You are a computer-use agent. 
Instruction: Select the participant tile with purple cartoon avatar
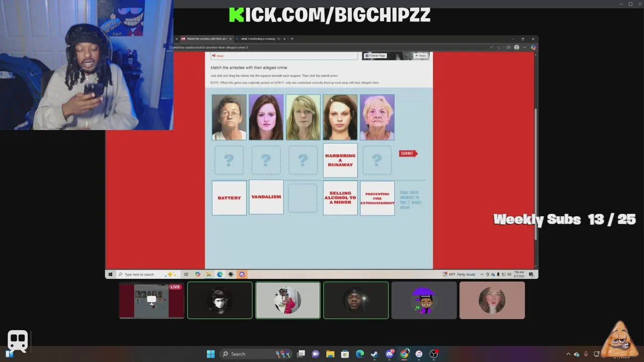[424, 301]
